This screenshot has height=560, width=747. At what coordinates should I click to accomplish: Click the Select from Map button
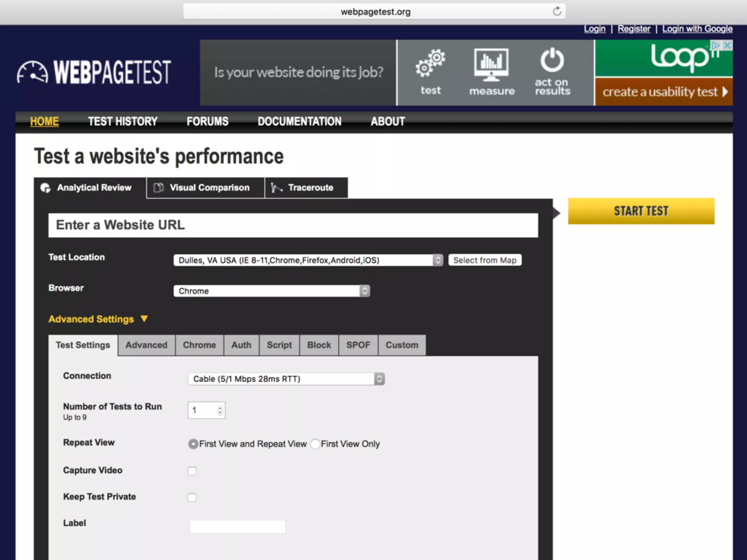[485, 260]
